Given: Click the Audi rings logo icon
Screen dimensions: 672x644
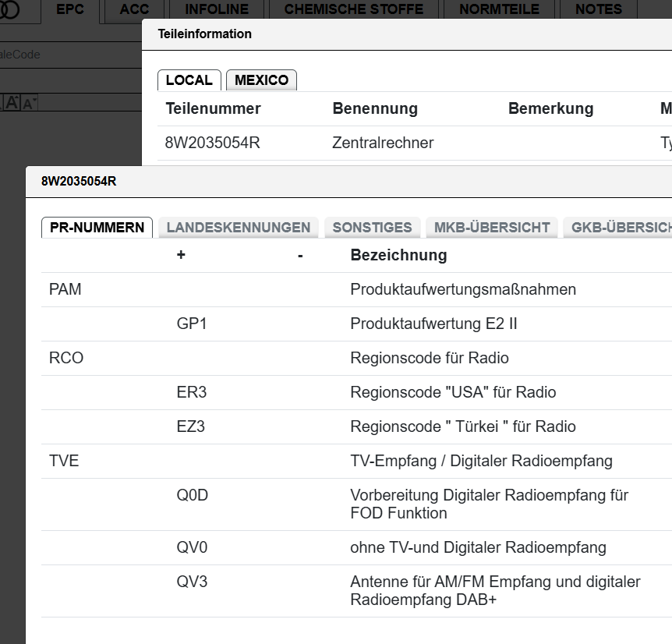Looking at the screenshot, I should (9, 9).
